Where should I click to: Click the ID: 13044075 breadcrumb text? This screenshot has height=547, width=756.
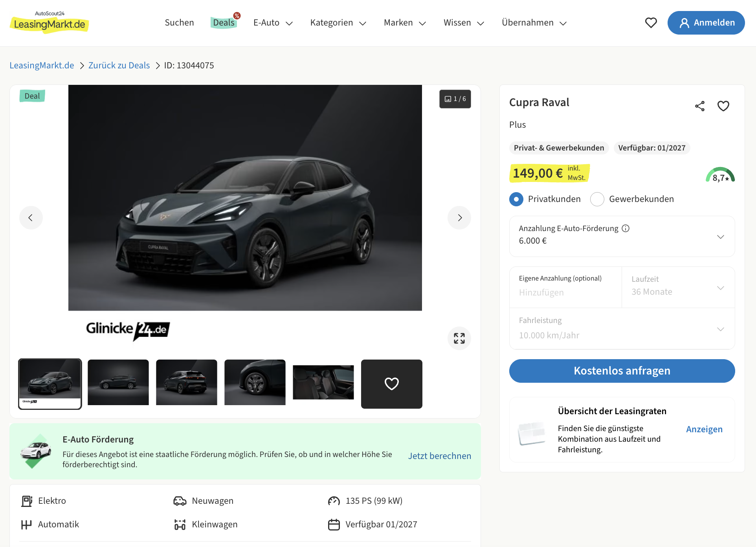[x=189, y=66]
